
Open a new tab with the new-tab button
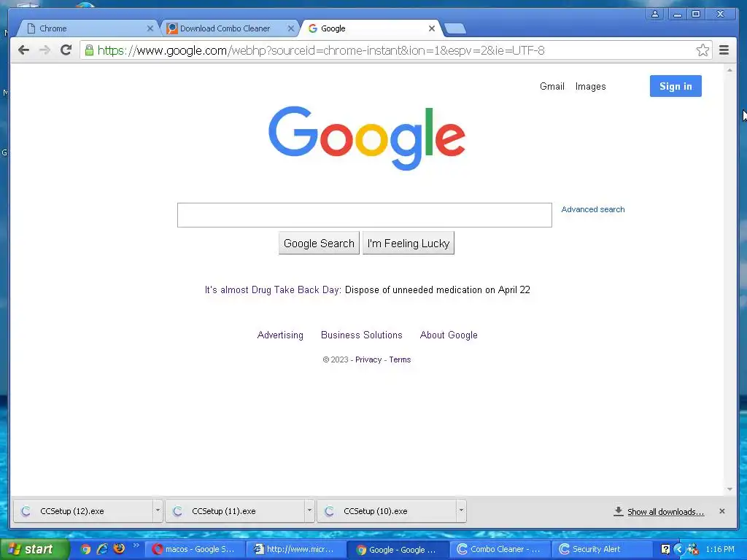coord(455,28)
